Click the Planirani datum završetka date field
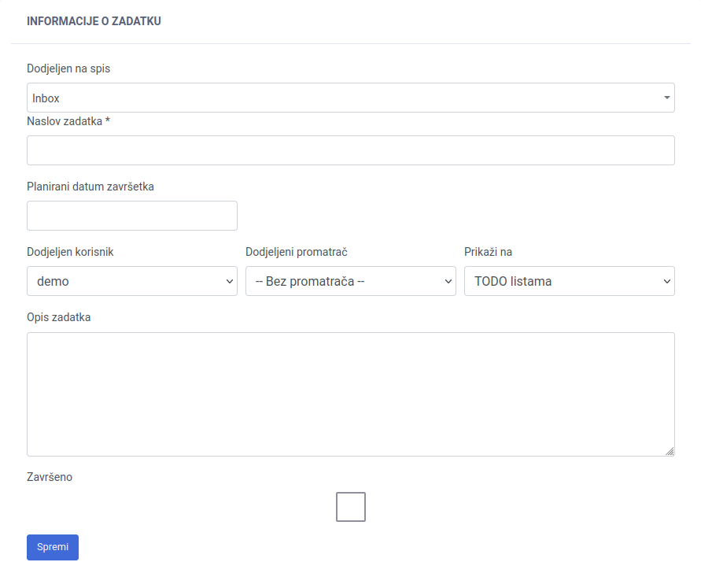This screenshot has height=588, width=701. [132, 216]
